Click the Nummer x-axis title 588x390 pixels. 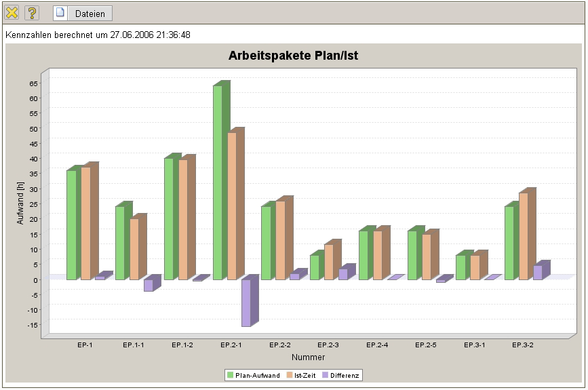pyautogui.click(x=308, y=357)
